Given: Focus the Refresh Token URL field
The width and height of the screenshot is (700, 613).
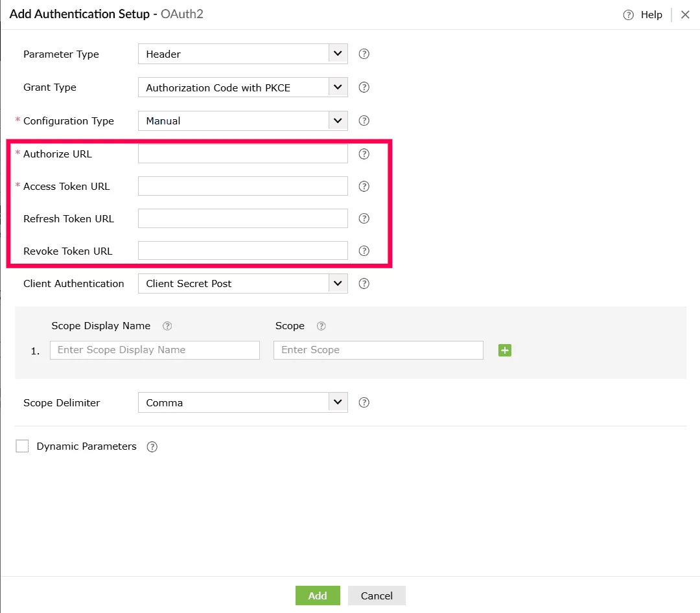Looking at the screenshot, I should pyautogui.click(x=243, y=218).
